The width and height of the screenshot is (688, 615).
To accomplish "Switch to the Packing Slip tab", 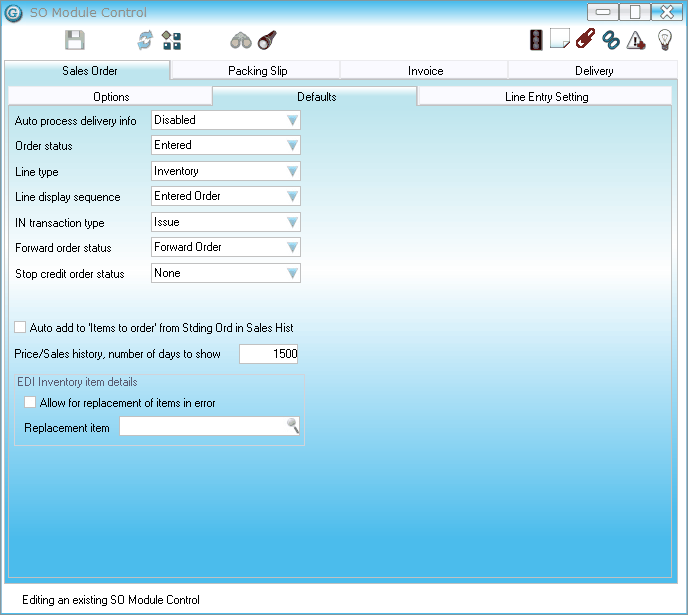I will pos(256,71).
